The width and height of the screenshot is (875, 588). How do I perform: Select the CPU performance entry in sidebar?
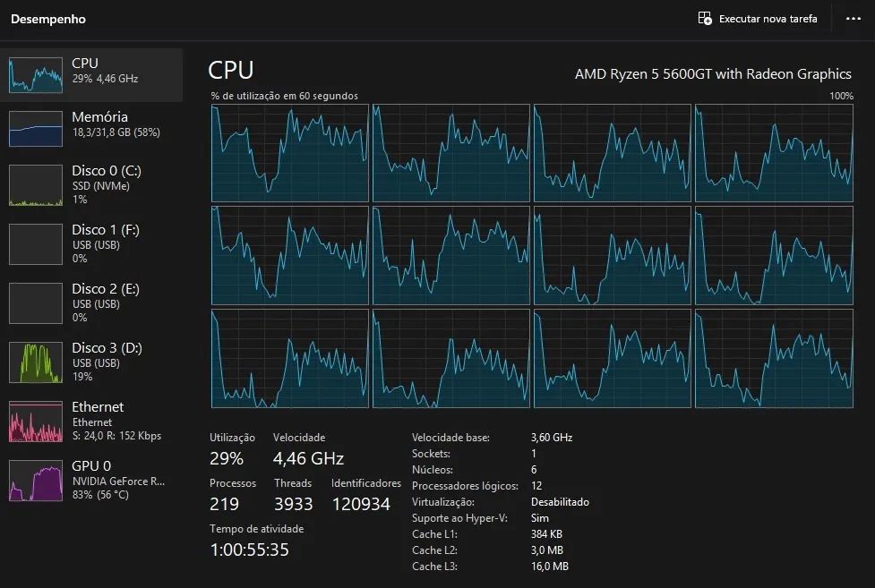click(x=91, y=75)
